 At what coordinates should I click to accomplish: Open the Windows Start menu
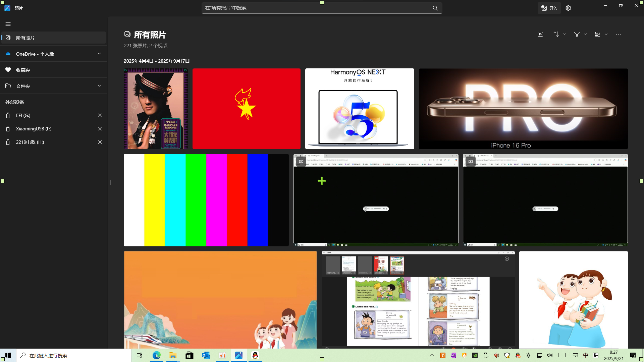tap(8, 355)
